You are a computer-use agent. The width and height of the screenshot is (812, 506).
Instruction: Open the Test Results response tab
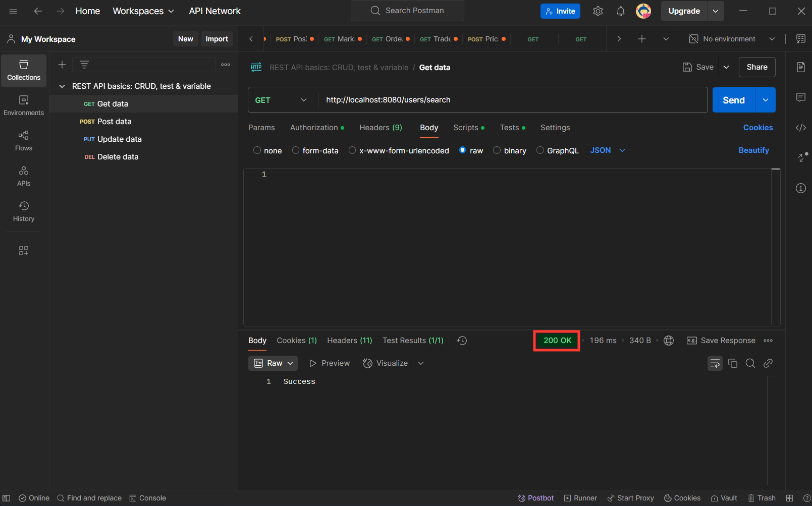[413, 341]
